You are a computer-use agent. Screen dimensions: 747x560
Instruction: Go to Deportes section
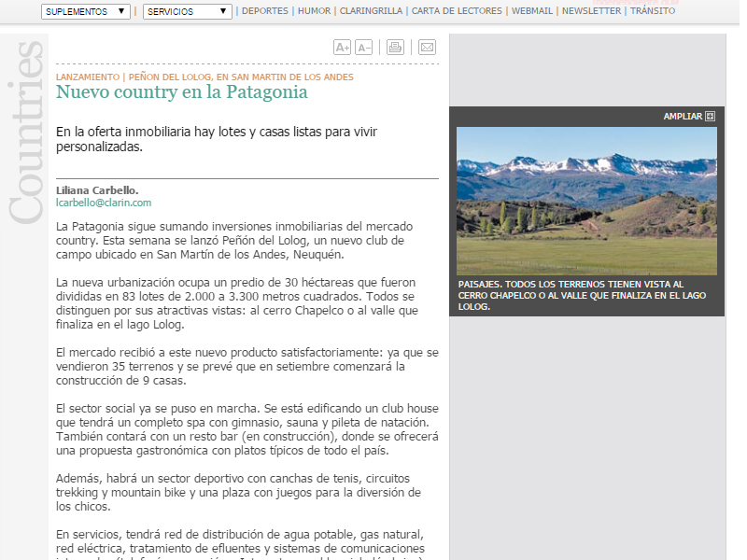[265, 11]
